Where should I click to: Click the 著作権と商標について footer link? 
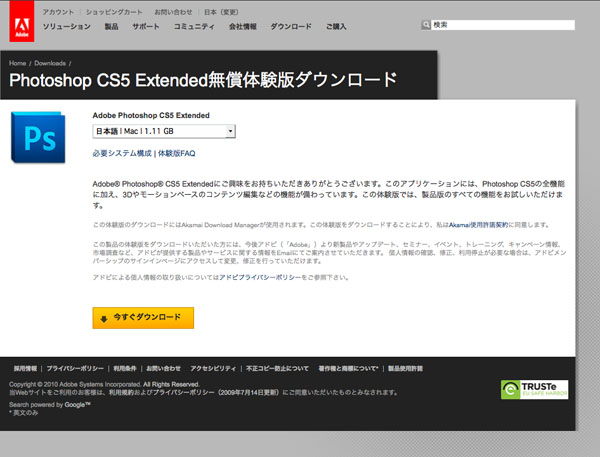348,368
